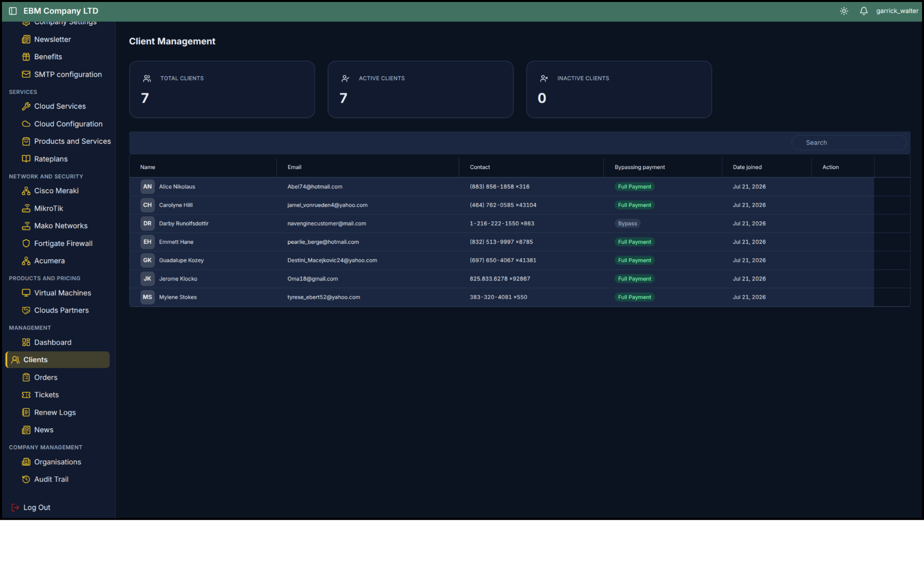
Task: Sort by the Email column header
Action: coord(294,167)
